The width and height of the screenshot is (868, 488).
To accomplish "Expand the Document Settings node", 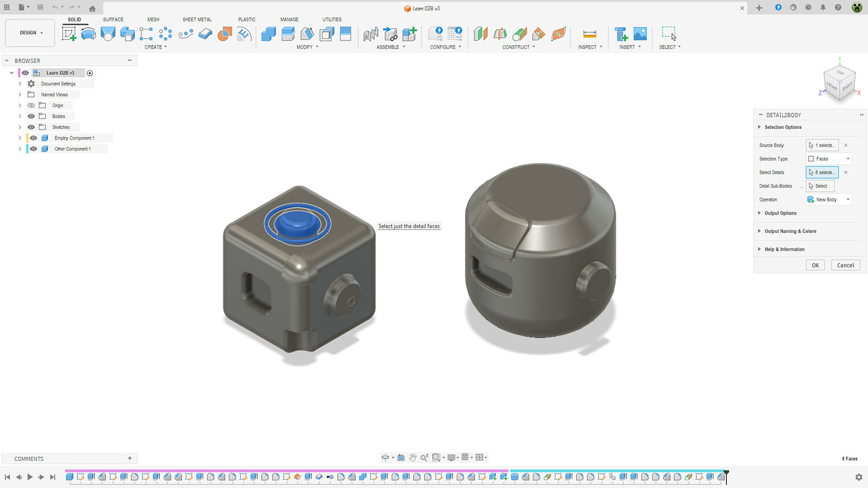I will point(20,84).
